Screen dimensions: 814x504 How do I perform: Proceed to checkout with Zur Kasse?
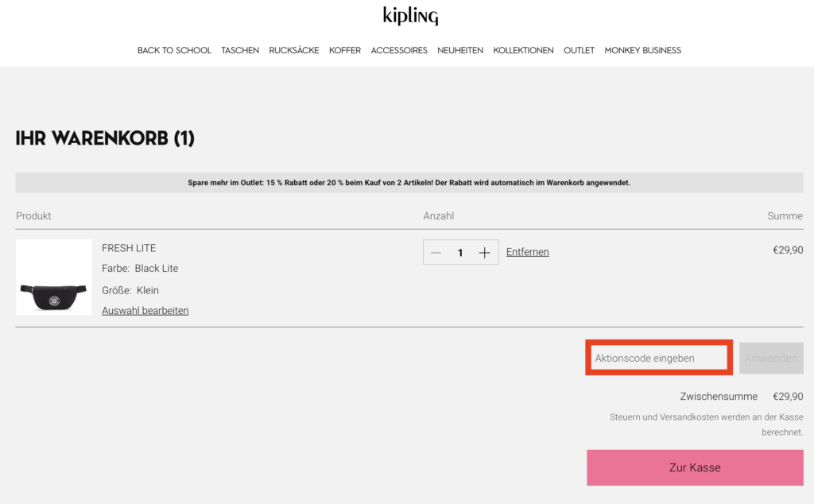(695, 467)
